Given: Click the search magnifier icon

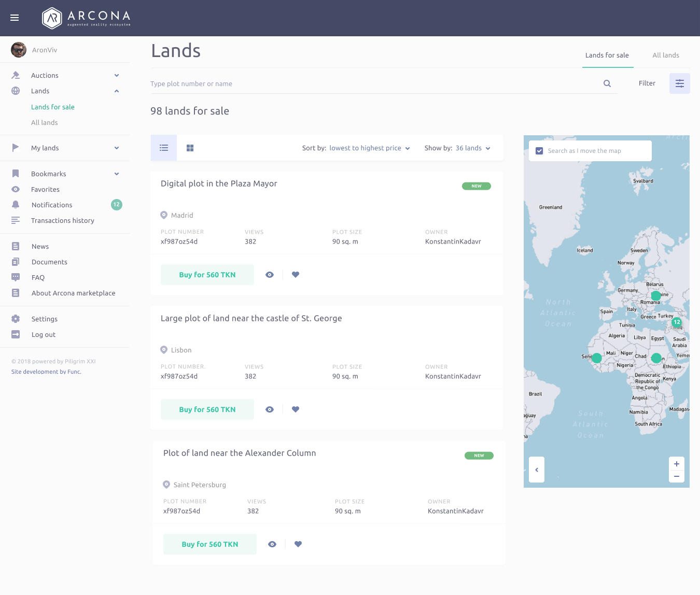Looking at the screenshot, I should [x=607, y=83].
